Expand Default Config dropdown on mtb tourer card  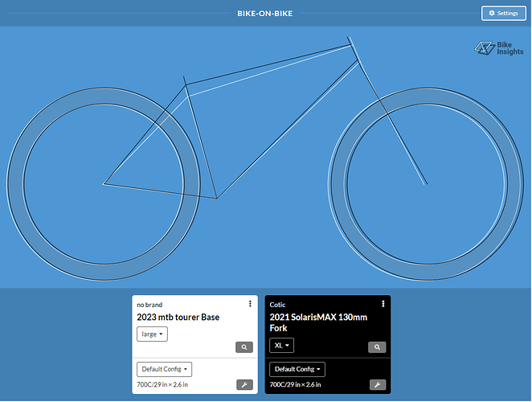click(x=164, y=369)
